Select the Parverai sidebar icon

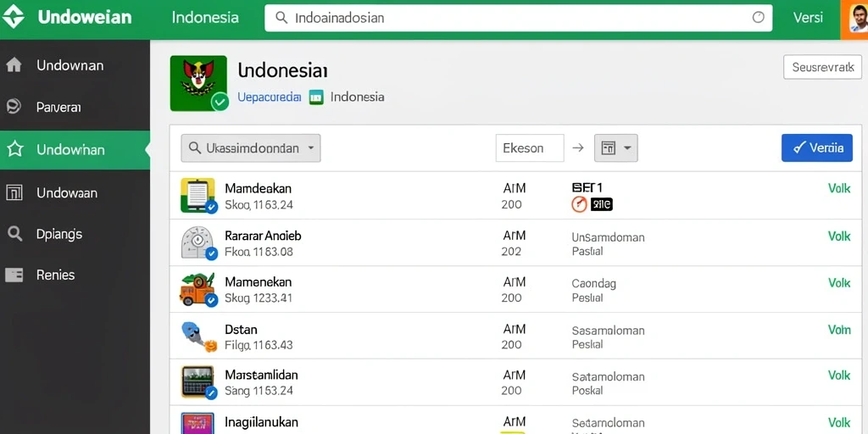click(x=14, y=106)
